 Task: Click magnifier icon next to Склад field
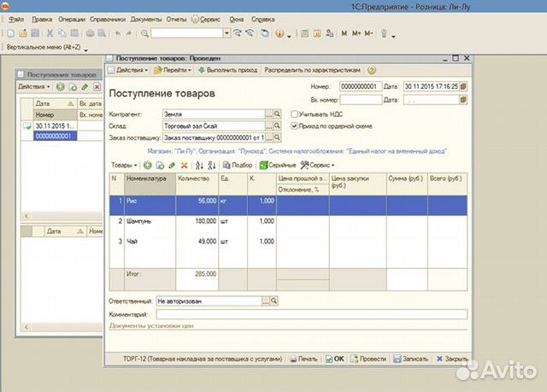coord(277,126)
